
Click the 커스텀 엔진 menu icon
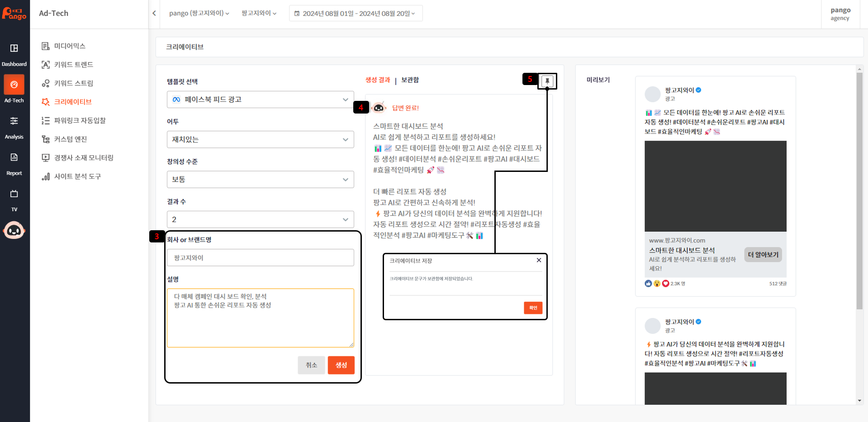pyautogui.click(x=45, y=139)
